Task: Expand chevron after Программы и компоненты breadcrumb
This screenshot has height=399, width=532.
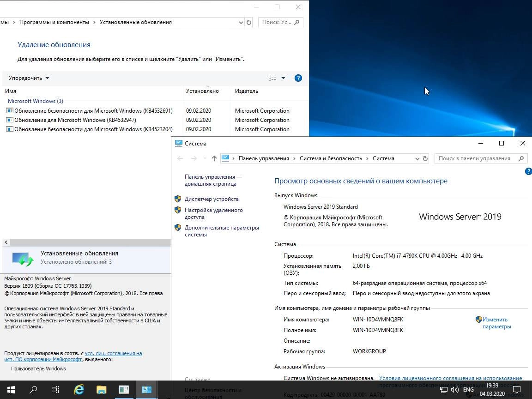Action: pyautogui.click(x=94, y=22)
